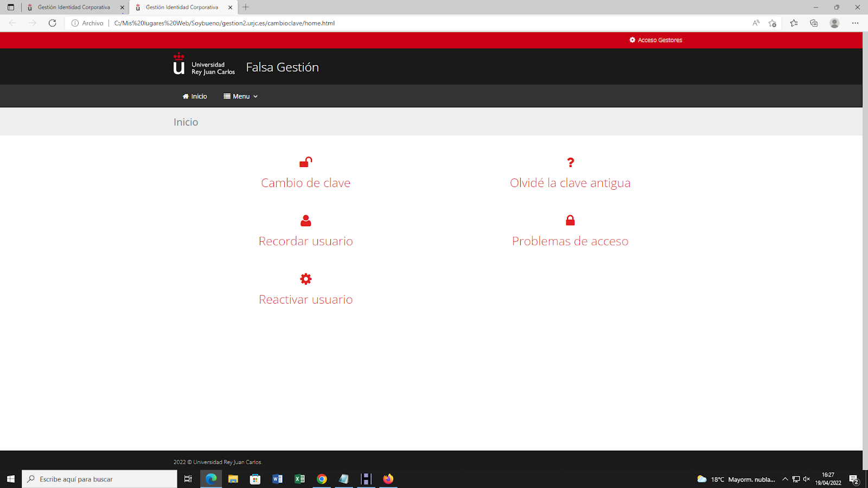Open the Windows Start menu
This screenshot has width=868, height=488.
click(11, 479)
